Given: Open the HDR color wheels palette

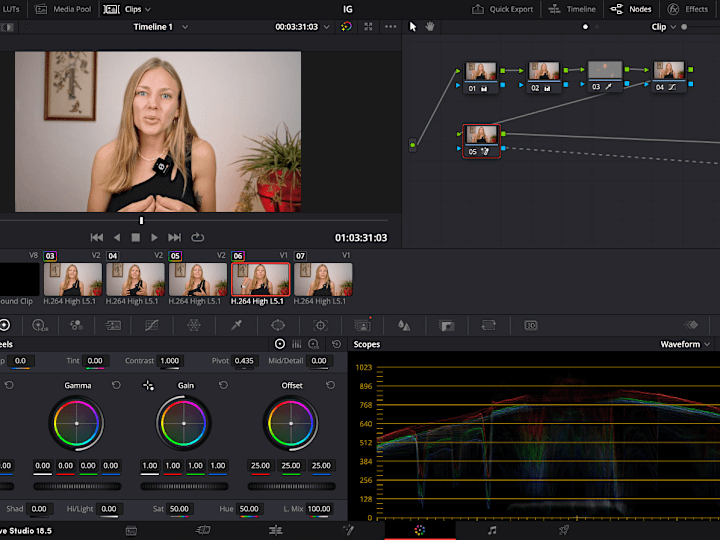Looking at the screenshot, I should (40, 326).
